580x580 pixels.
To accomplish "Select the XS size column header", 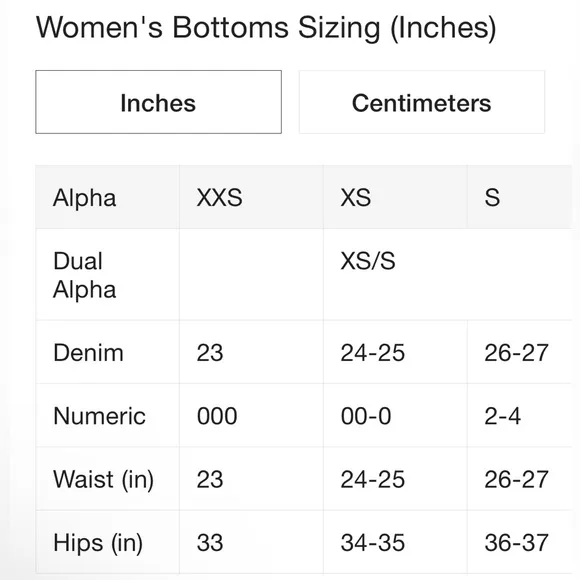I will point(395,197).
